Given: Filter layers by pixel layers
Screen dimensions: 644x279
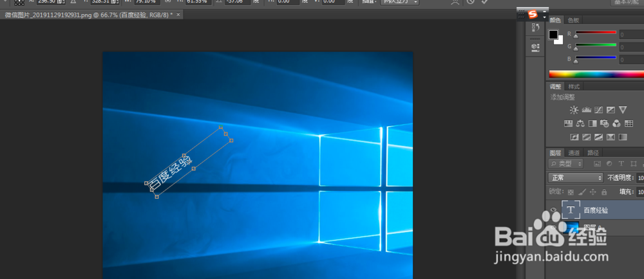Looking at the screenshot, I should tap(597, 163).
